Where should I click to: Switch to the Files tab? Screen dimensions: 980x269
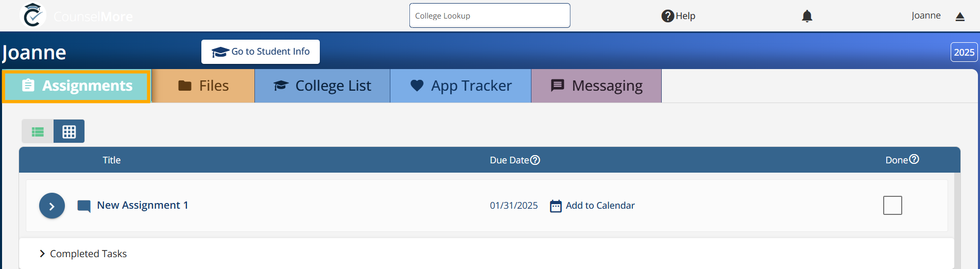point(203,86)
